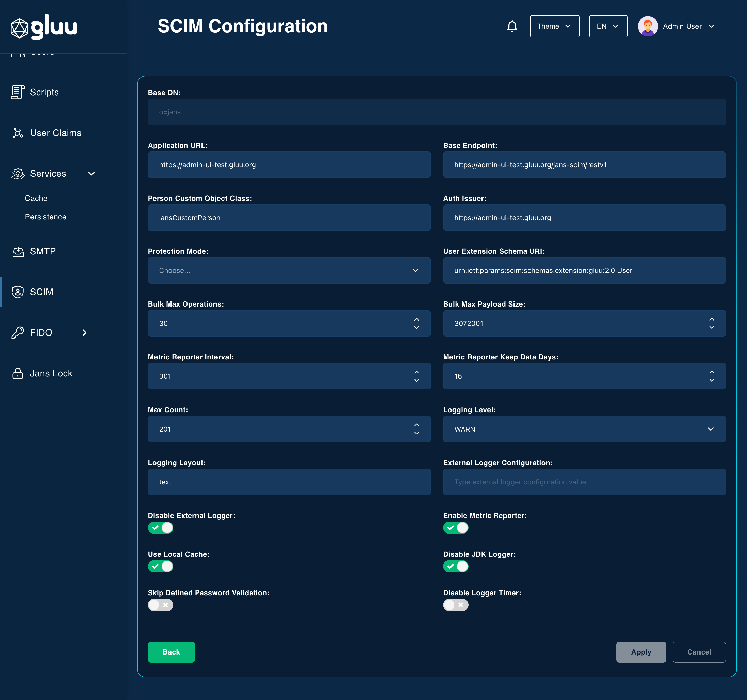Click the SCIM Configuration heading
Viewport: 747px width, 700px height.
tap(242, 26)
